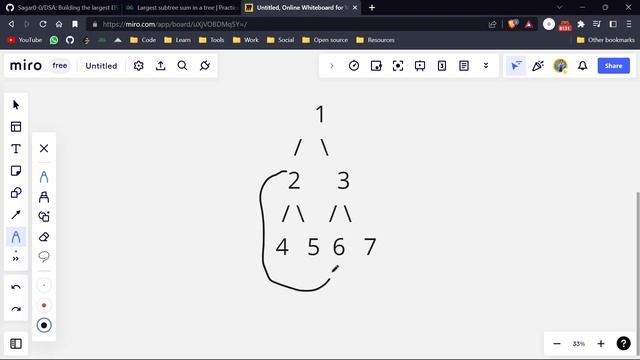Click the 33% zoom level

pyautogui.click(x=579, y=344)
